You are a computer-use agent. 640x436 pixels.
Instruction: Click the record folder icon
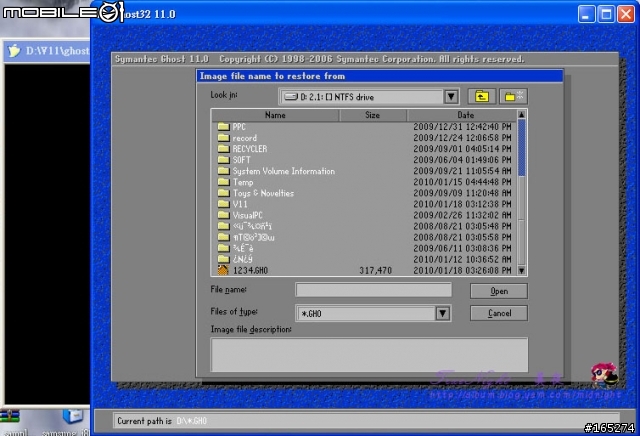click(223, 138)
